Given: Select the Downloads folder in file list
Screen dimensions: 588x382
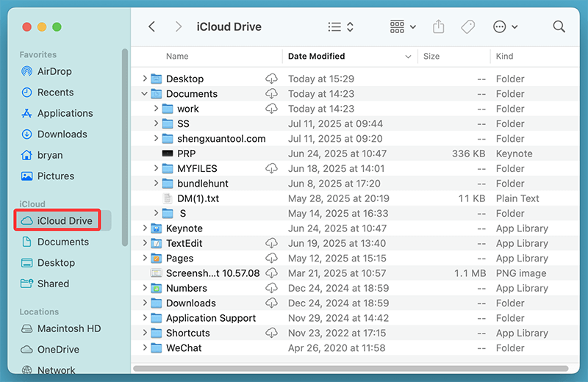Looking at the screenshot, I should 355,303.
